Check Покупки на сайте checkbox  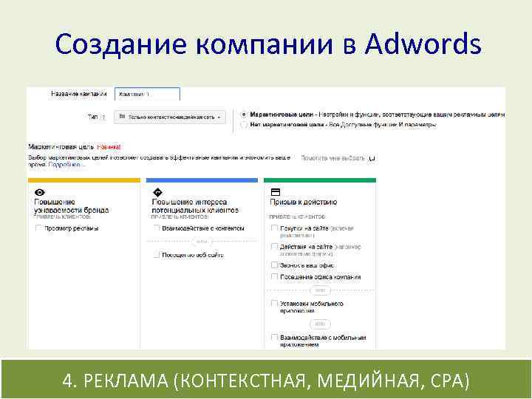tap(274, 228)
